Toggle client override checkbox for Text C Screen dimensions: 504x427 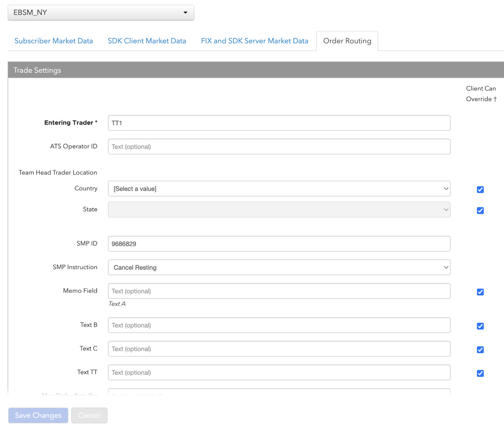click(x=480, y=350)
